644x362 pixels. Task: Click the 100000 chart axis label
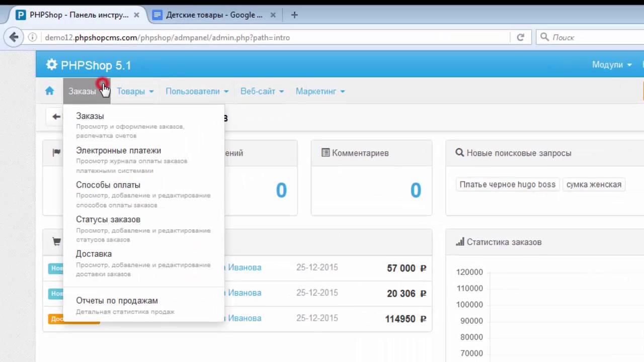point(469,305)
